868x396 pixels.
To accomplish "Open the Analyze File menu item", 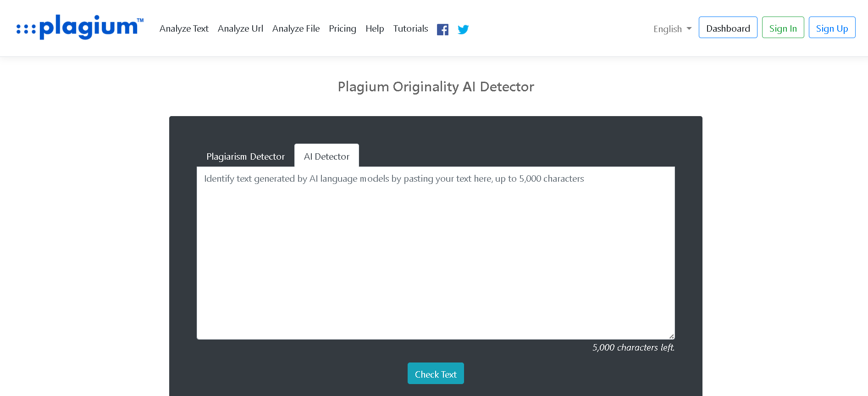I will tap(296, 28).
